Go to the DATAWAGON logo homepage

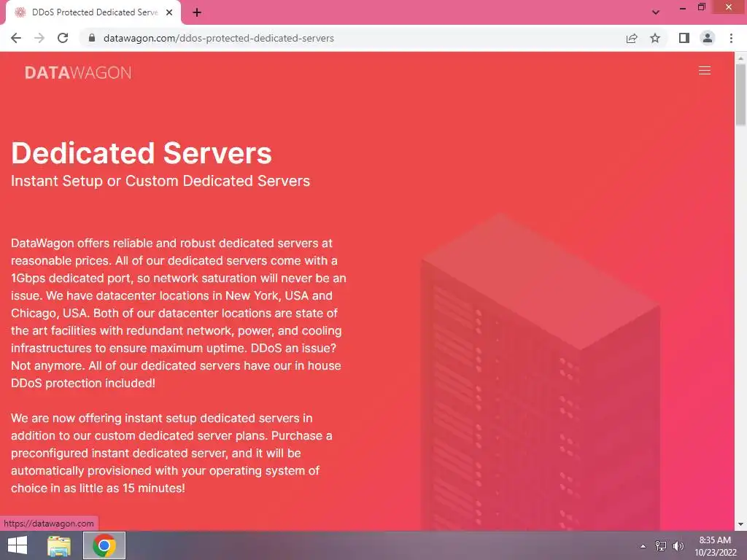[78, 72]
